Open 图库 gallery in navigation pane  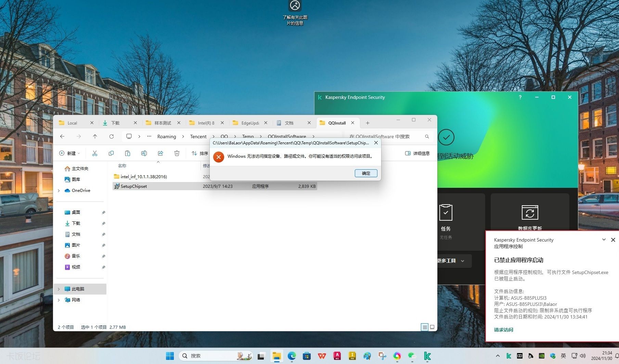pos(73,179)
